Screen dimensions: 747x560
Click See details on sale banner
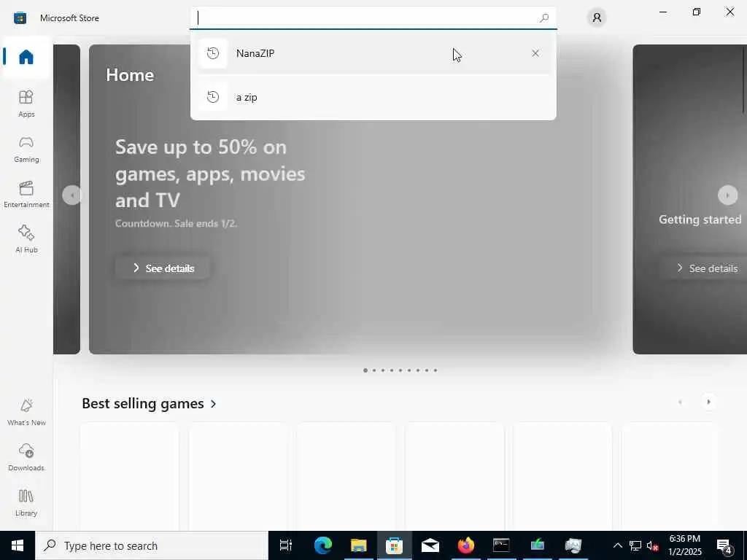tap(163, 268)
